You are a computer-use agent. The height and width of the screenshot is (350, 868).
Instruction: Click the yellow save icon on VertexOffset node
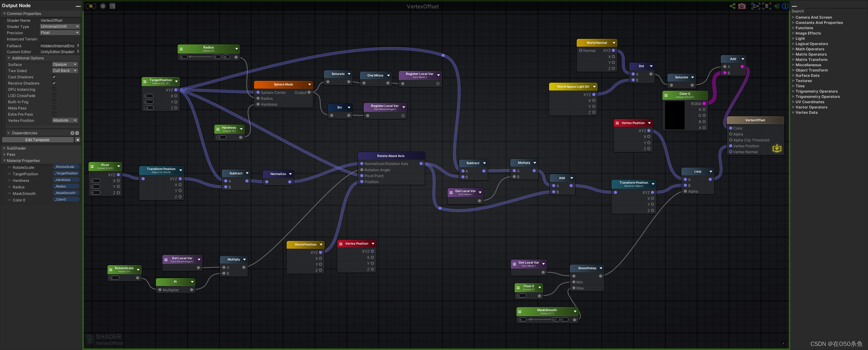click(x=777, y=148)
